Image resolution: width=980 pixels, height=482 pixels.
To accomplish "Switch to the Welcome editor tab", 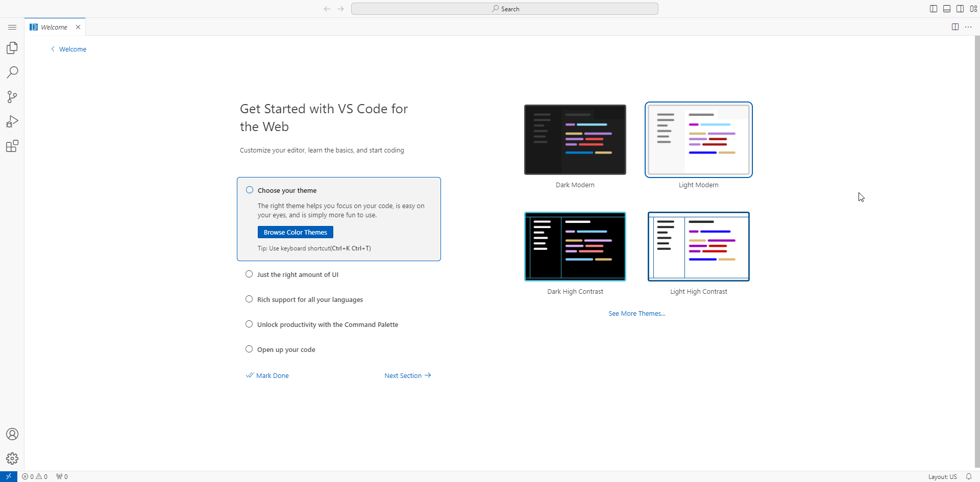I will (54, 27).
